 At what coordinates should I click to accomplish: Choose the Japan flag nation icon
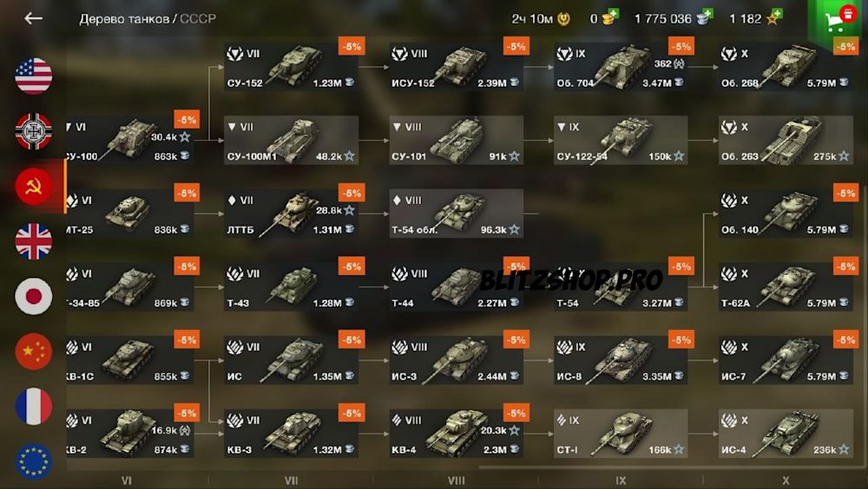(x=34, y=295)
